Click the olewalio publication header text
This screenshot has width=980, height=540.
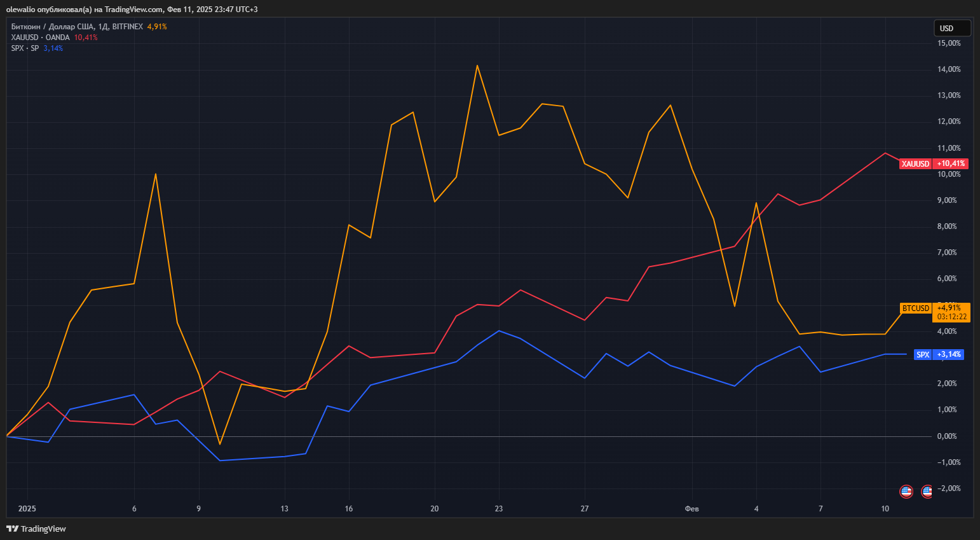(x=132, y=10)
